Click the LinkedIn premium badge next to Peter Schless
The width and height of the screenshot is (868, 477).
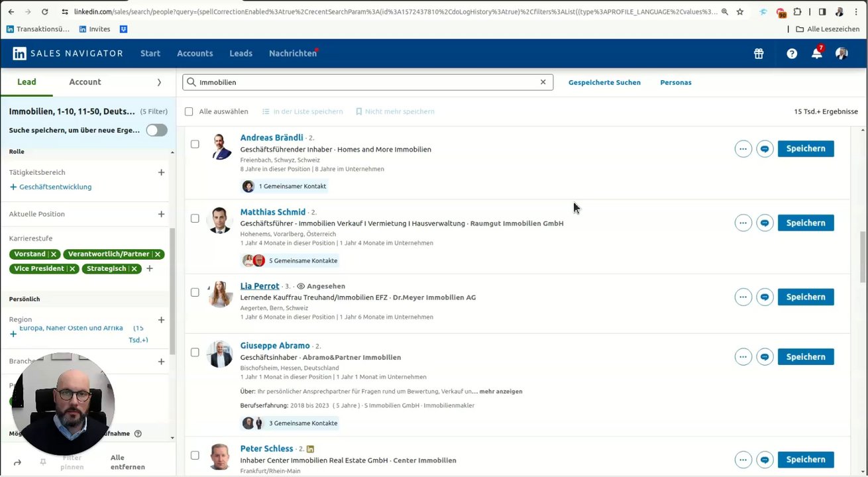[x=310, y=449]
